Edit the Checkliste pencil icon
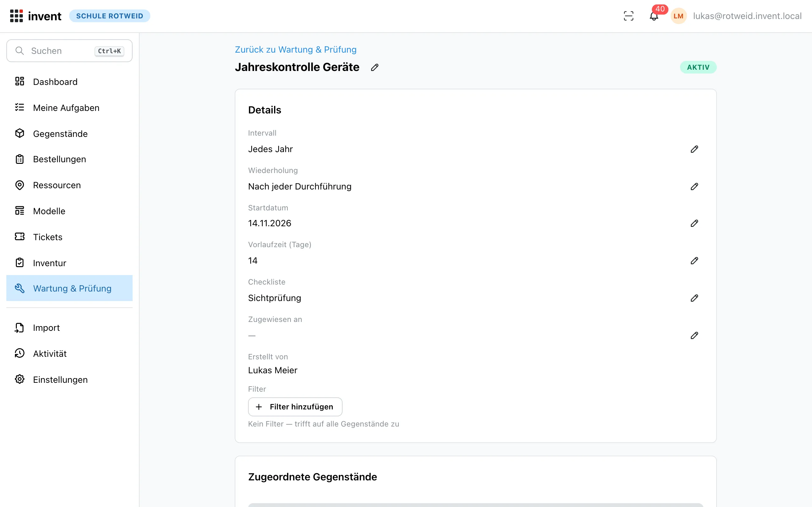The height and width of the screenshot is (507, 812). point(694,298)
